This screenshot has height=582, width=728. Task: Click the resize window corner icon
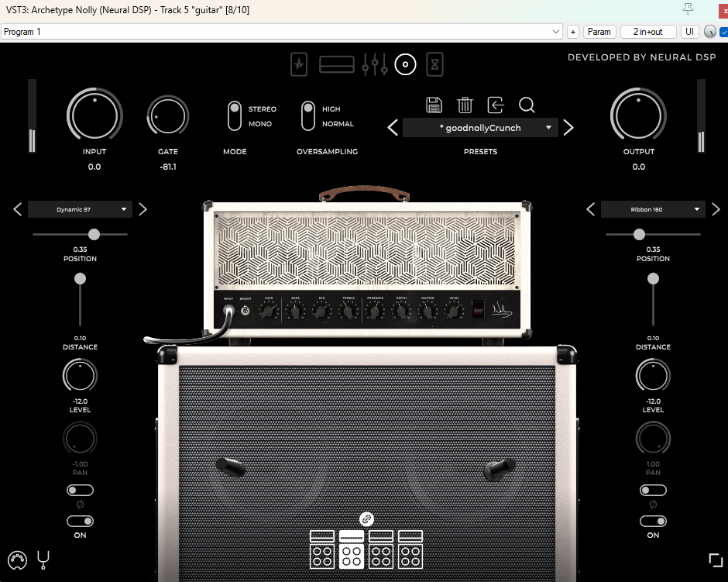pyautogui.click(x=716, y=560)
